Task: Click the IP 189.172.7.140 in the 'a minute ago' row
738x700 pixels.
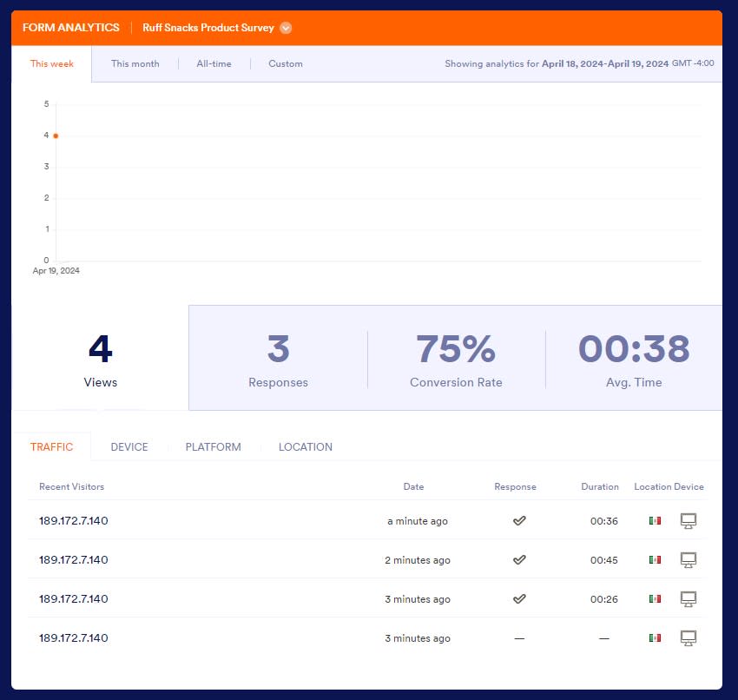Action: (x=74, y=520)
